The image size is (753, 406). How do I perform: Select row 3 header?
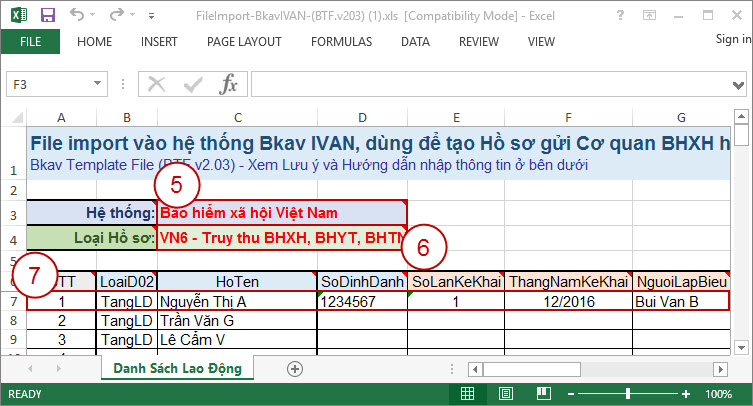[x=13, y=215]
